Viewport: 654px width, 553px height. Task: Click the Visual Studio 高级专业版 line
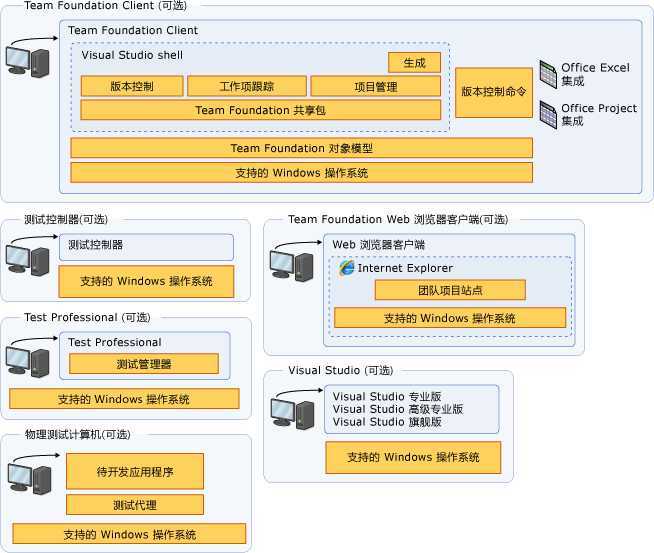pos(398,409)
